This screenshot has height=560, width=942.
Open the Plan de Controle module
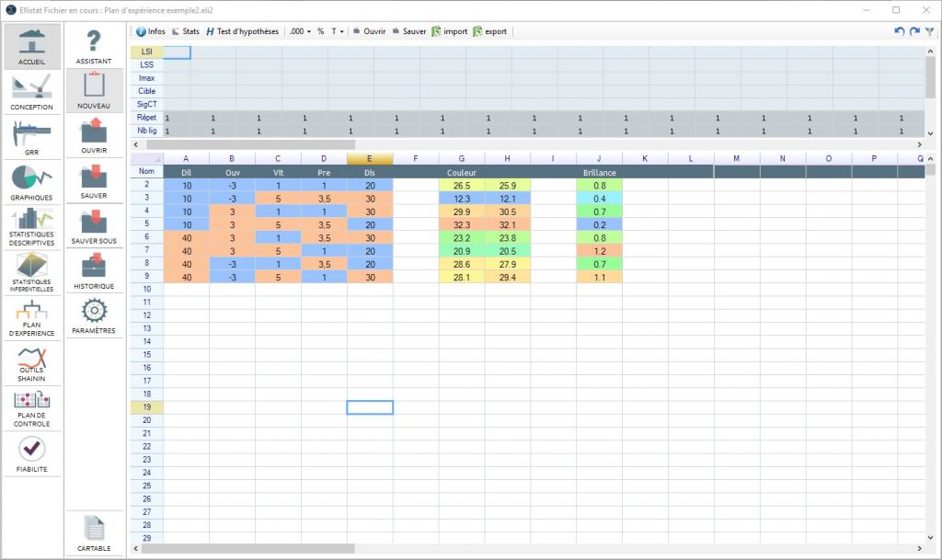[32, 409]
